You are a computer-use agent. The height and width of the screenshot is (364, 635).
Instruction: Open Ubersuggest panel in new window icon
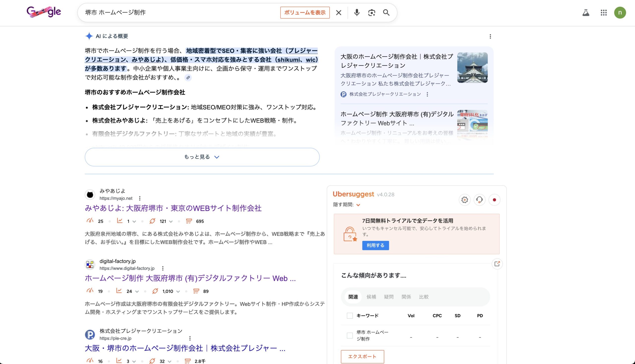[x=497, y=264]
